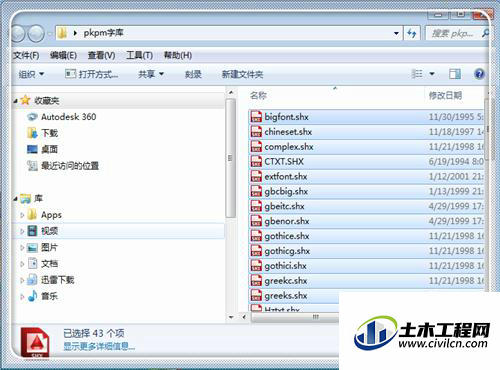Select the extfont.shx file name

tap(286, 176)
